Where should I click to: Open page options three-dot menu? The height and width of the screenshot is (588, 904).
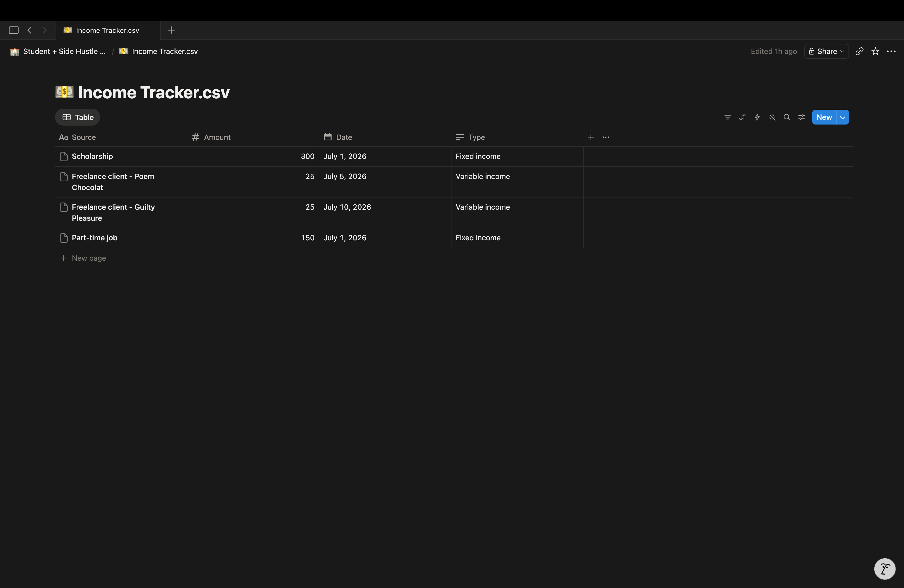point(891,51)
